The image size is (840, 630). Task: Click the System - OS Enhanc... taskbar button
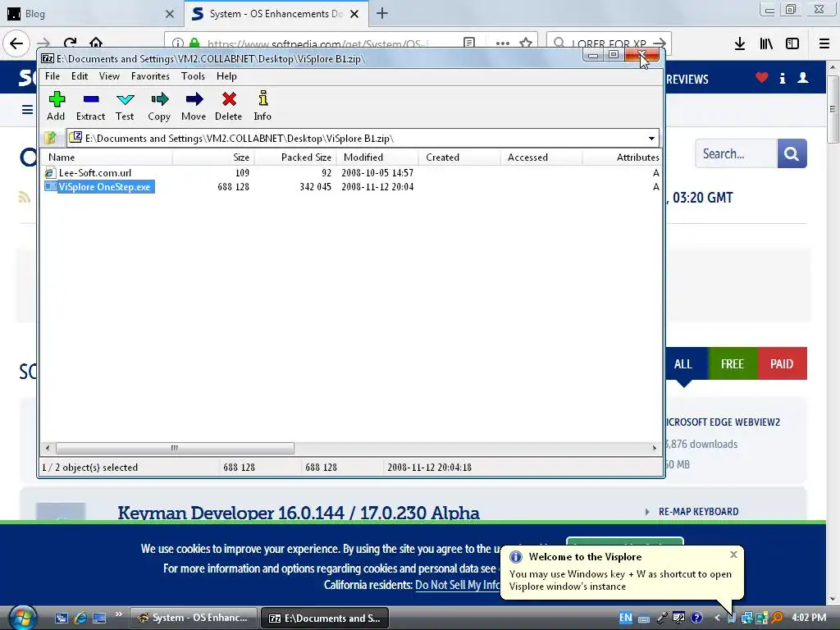194,618
